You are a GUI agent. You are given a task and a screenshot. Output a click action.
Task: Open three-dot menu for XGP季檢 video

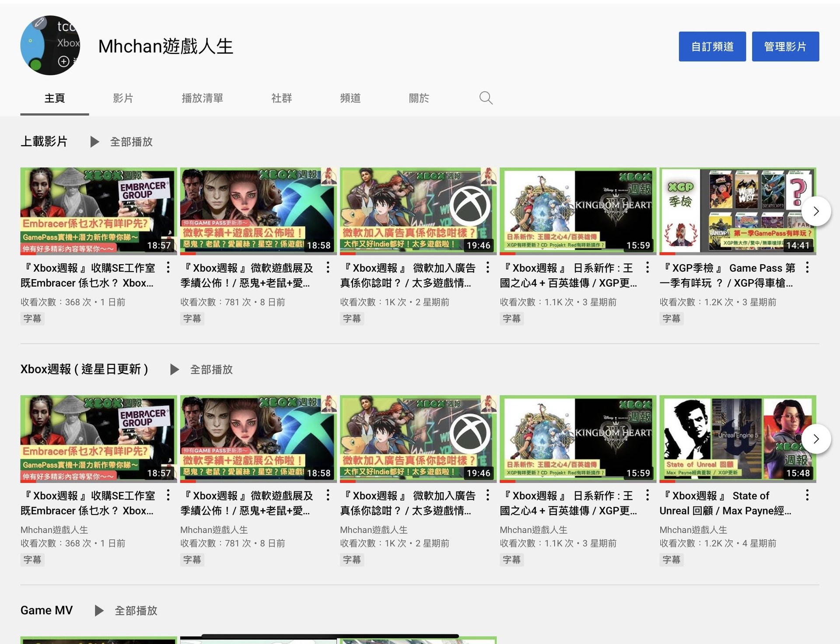pos(807,267)
